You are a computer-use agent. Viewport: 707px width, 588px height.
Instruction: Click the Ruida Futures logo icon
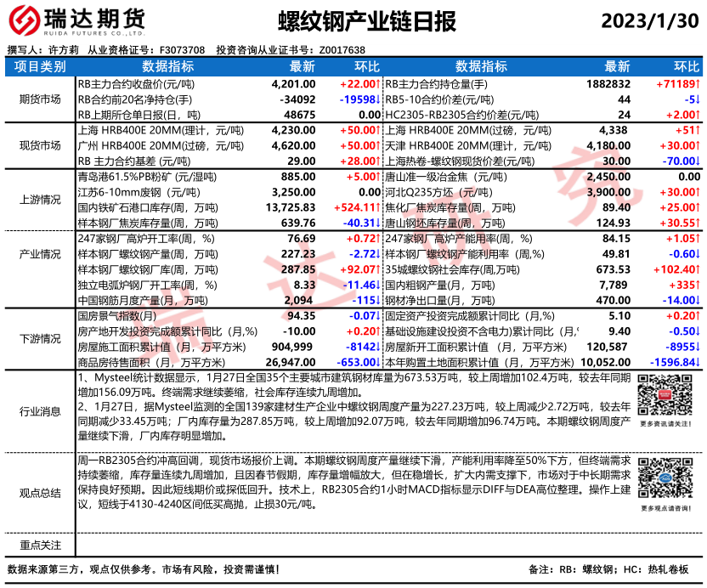click(25, 20)
